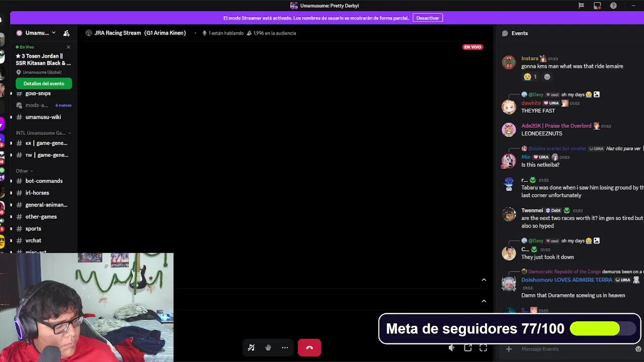
Task: Open the Help question mark icon
Action: tap(613, 6)
